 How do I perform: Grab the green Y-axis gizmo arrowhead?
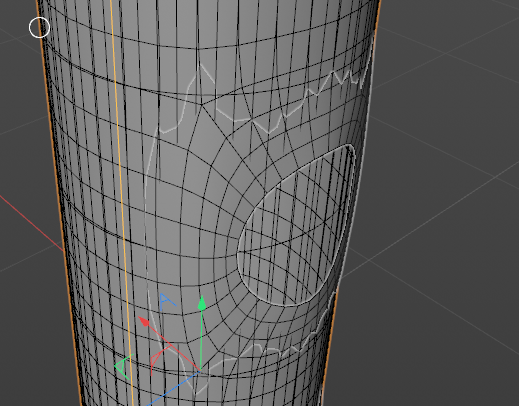[x=202, y=303]
